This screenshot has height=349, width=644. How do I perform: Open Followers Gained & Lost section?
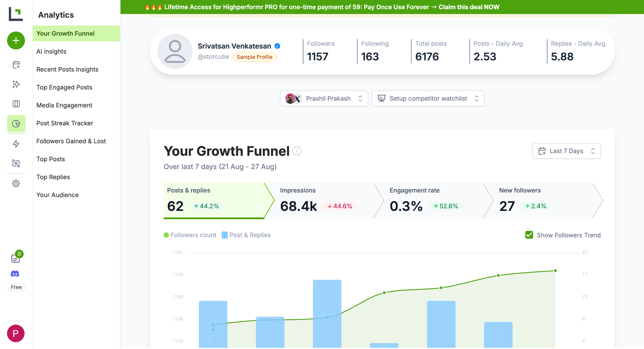(x=71, y=141)
